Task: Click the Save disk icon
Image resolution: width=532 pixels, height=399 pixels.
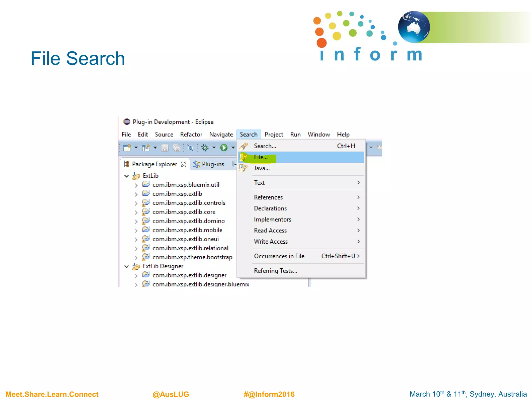Action: pos(165,148)
